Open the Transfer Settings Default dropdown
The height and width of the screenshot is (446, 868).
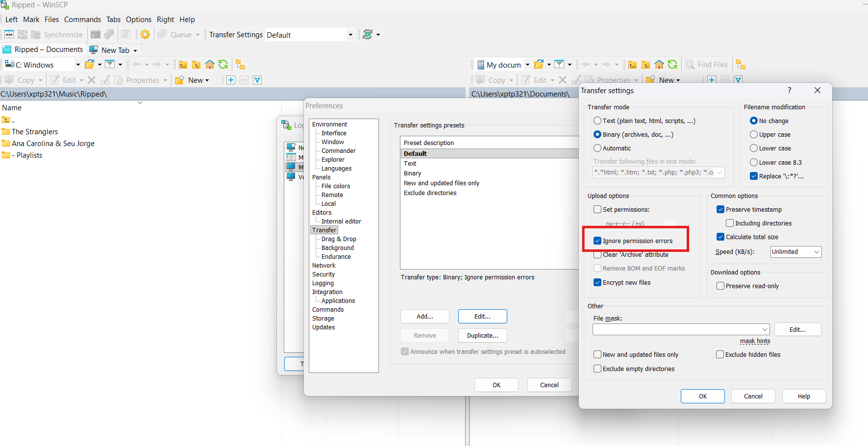(350, 35)
